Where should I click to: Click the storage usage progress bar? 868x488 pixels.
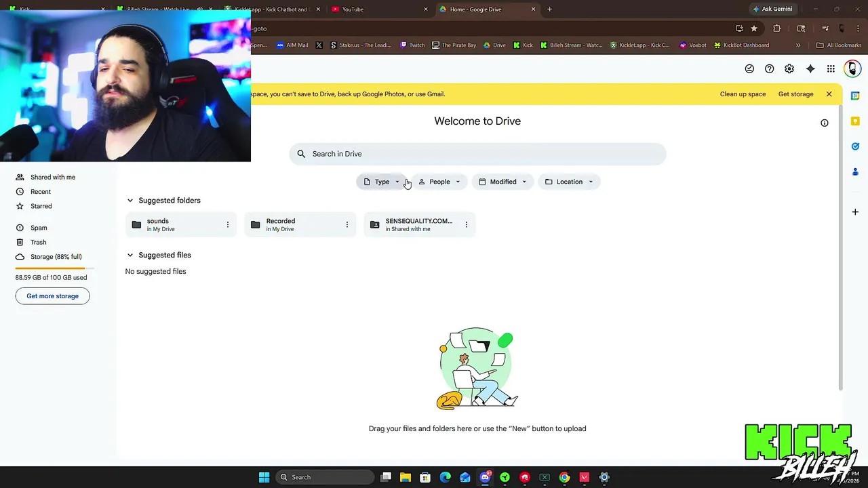54,268
